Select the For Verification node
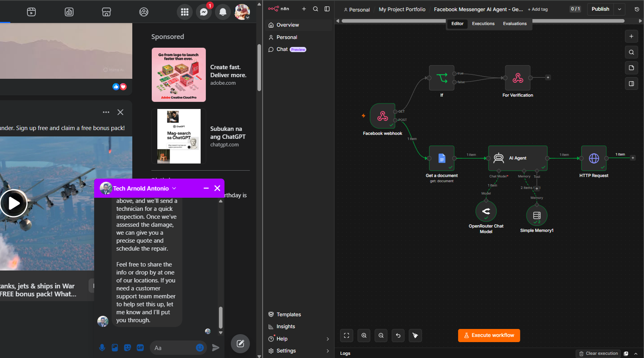Screen dimensions: 644x358 (x=518, y=78)
